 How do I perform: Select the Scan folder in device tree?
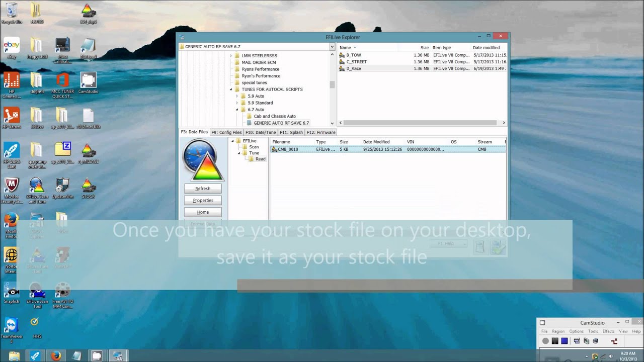coord(254,147)
